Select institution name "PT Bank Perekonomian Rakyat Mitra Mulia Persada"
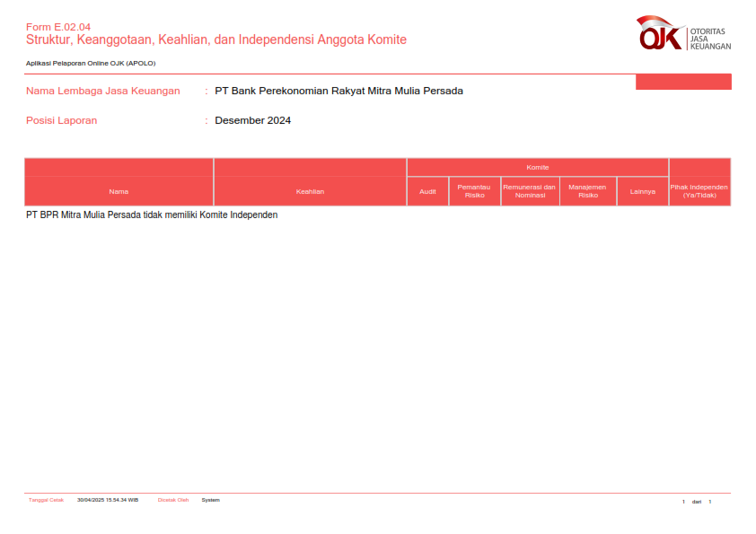The image size is (756, 534). coord(339,91)
